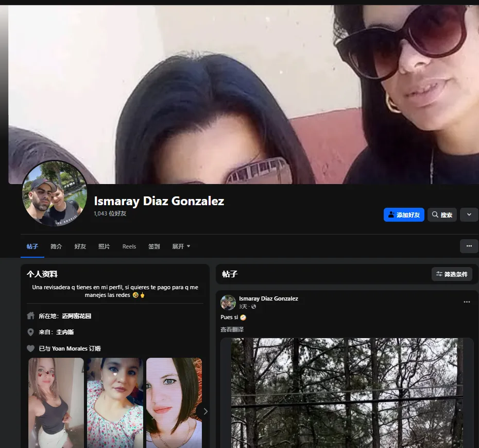Click the add-friend person icon in the 添加好友 button
Screen dimensions: 479x448
[x=392, y=214]
